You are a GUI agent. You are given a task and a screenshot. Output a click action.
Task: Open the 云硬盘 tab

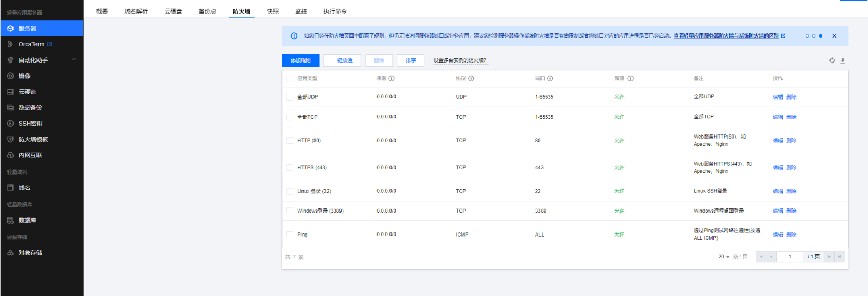tap(173, 11)
